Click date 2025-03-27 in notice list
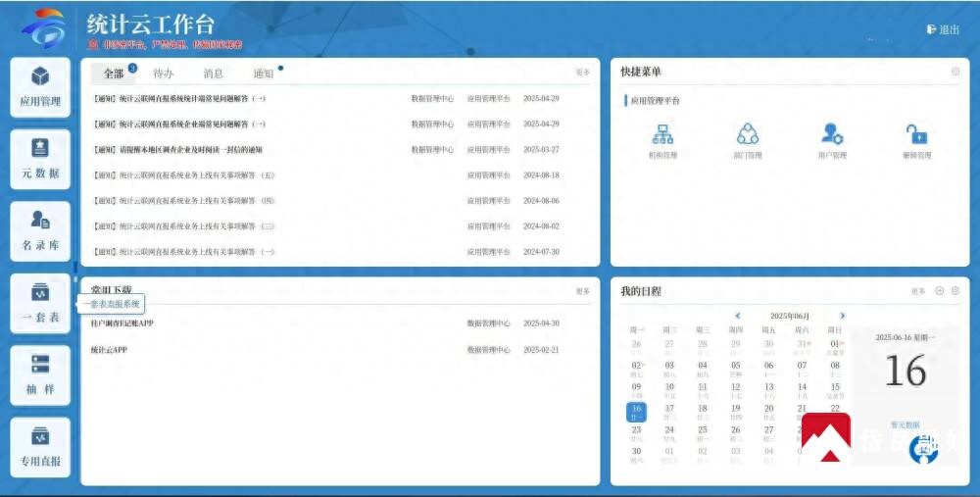Viewport: 980px width, 497px height. pos(541,149)
